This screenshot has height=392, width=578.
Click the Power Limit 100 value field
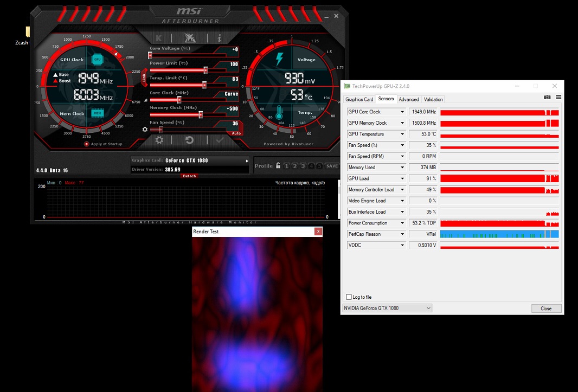coord(234,64)
